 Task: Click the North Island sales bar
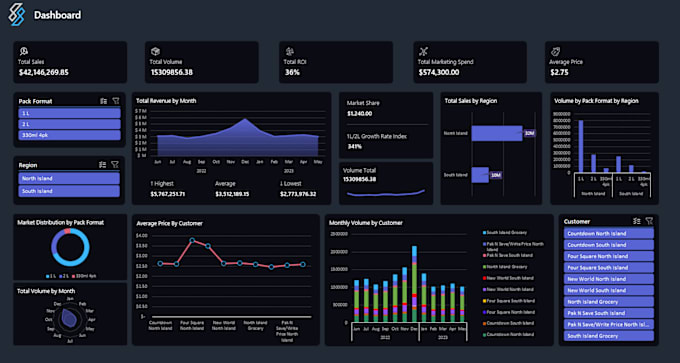[497, 133]
